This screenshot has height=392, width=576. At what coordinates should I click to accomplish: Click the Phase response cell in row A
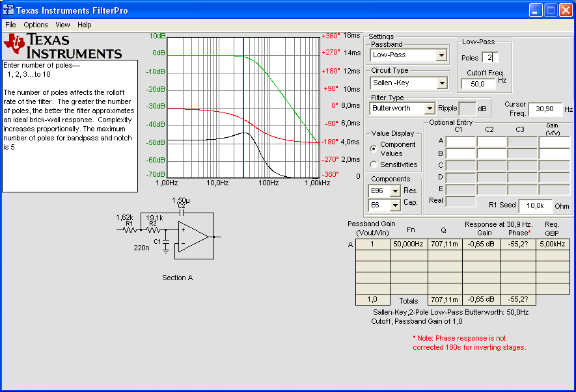(x=518, y=244)
